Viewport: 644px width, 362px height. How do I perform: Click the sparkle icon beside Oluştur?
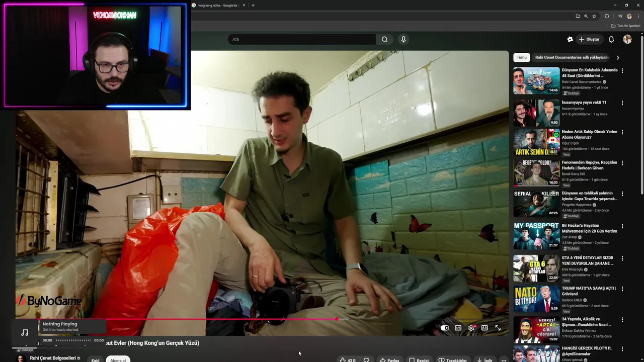point(570,39)
